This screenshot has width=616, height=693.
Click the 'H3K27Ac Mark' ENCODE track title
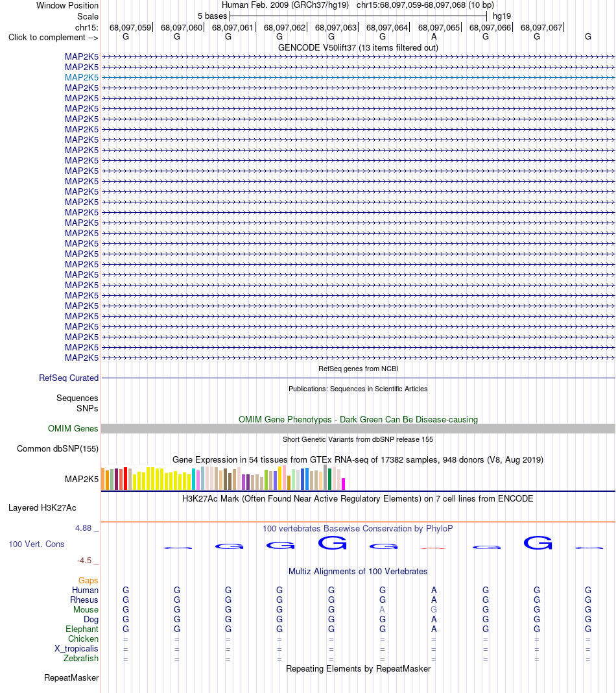tap(358, 498)
